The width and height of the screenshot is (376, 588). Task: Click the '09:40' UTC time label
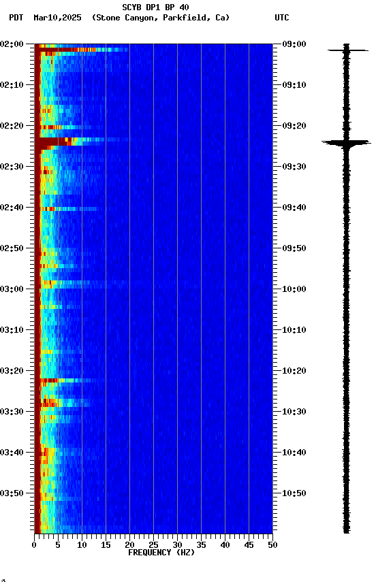(x=294, y=208)
